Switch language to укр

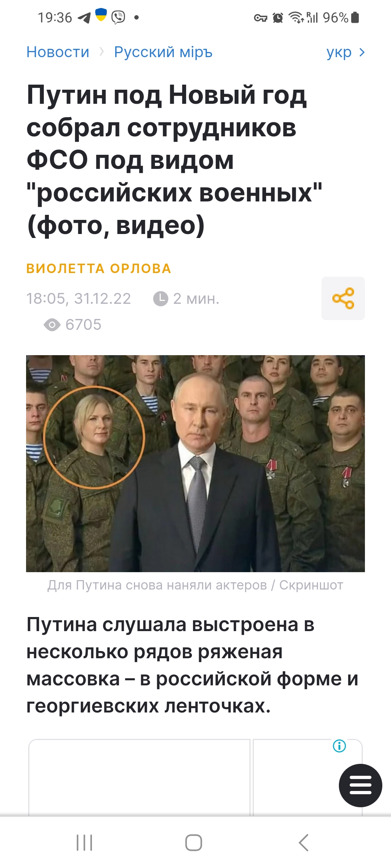[x=339, y=52]
